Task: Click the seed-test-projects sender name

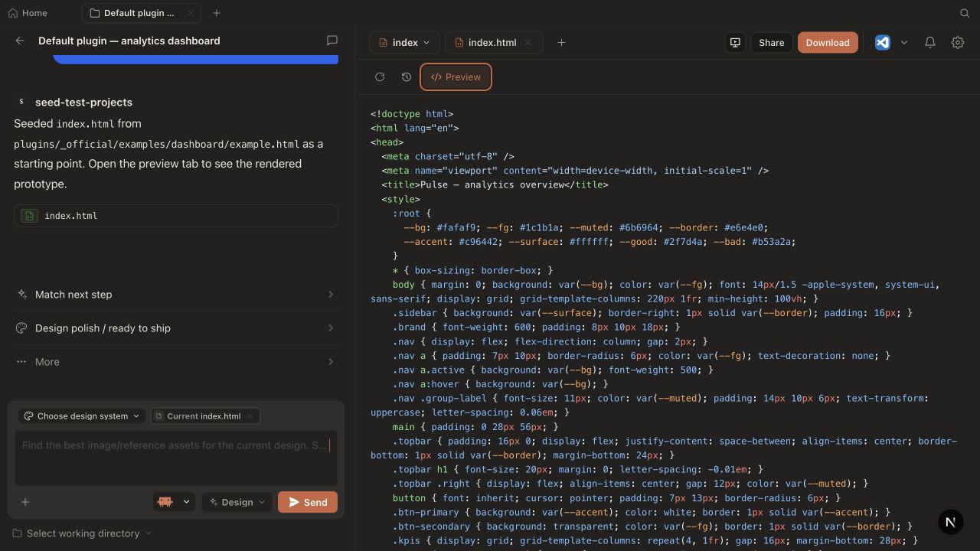Action: [83, 103]
